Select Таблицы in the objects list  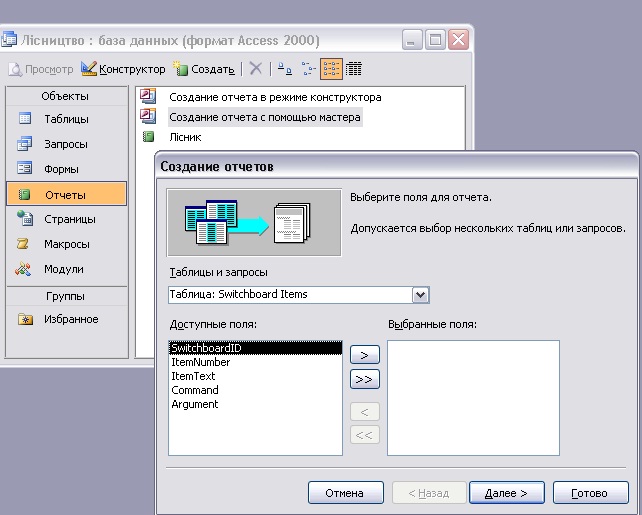point(66,119)
